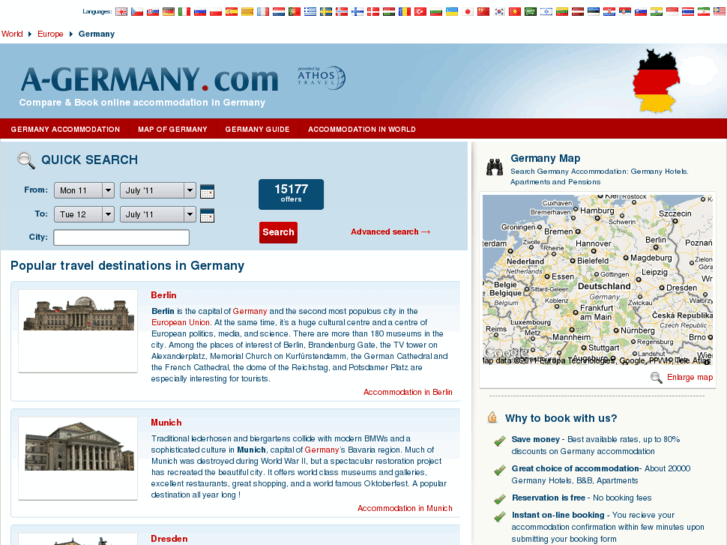Choose the Israeli flag language

(x=547, y=12)
